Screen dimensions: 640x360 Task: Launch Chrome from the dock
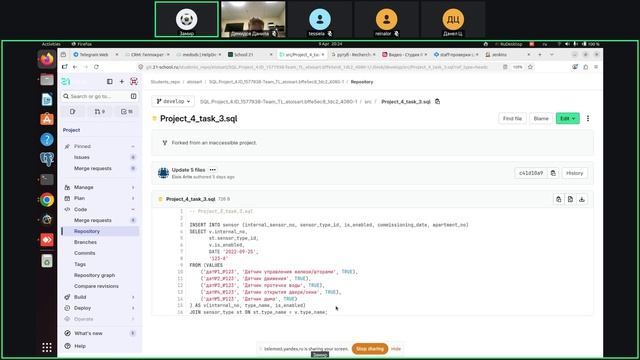click(47, 200)
